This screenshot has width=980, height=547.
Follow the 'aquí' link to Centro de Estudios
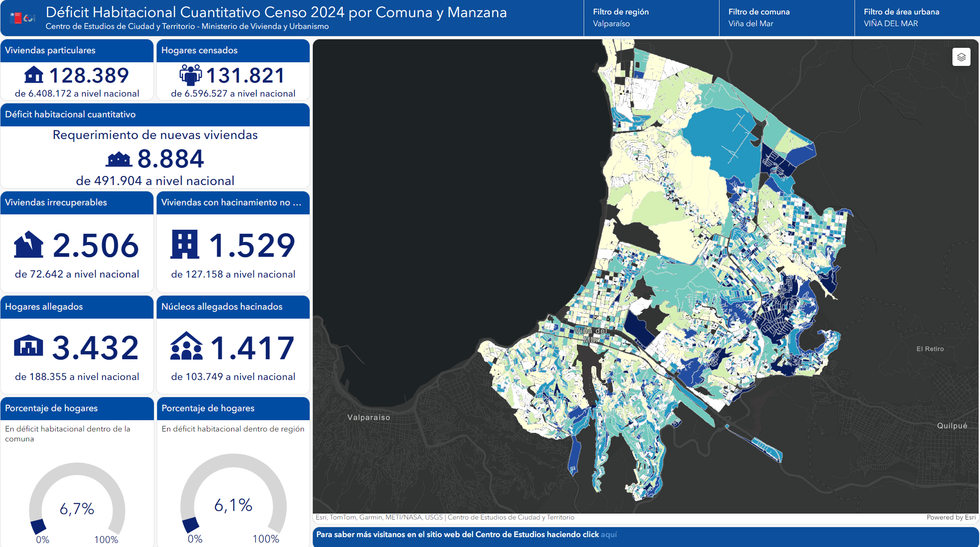tap(608, 534)
